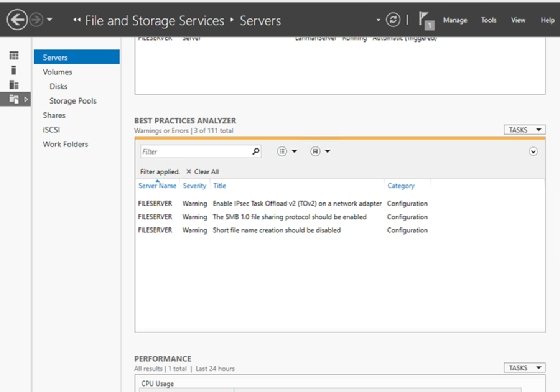Select the All Servers sidebar icon

[x=14, y=85]
